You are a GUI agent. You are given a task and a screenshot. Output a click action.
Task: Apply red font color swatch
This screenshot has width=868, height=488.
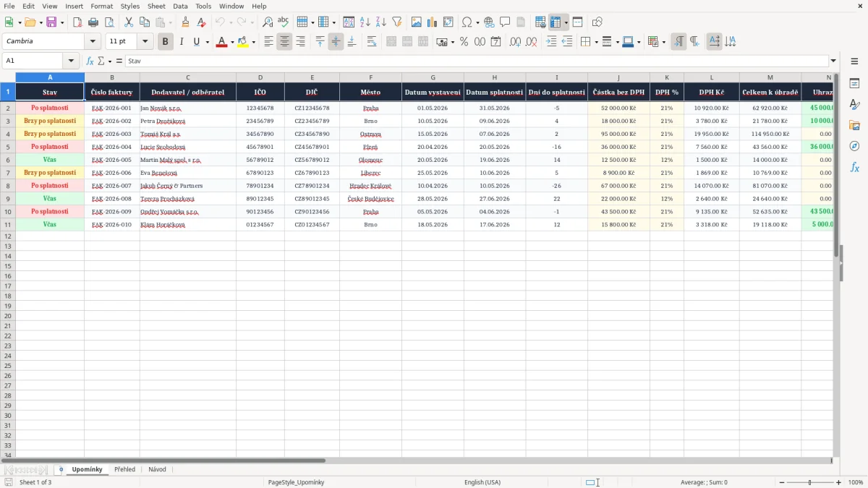pyautogui.click(x=221, y=42)
